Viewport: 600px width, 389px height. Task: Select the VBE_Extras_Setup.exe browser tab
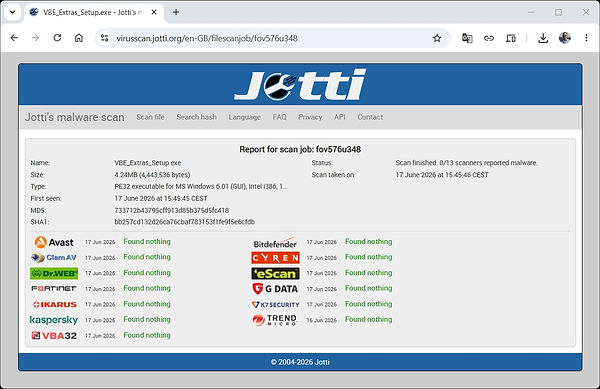coord(95,12)
